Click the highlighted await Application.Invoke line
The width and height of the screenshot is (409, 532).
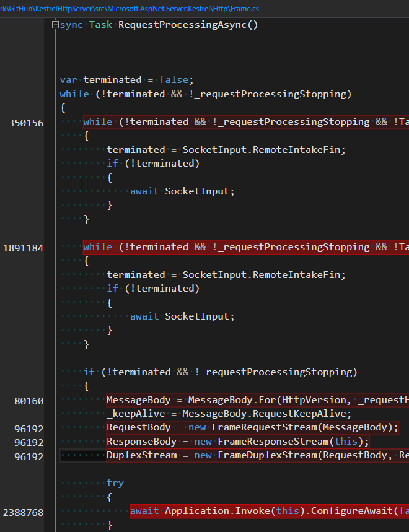coord(269,511)
